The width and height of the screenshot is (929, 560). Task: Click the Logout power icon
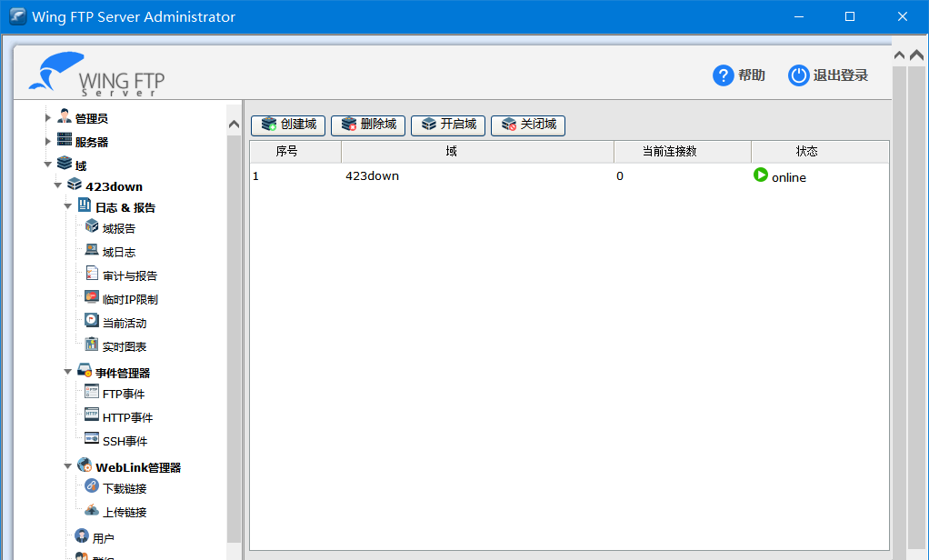click(798, 75)
